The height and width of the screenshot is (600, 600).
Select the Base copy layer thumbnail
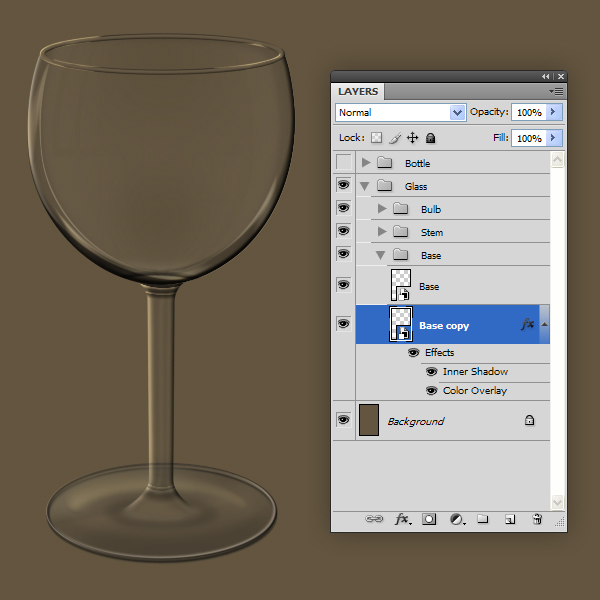click(401, 324)
